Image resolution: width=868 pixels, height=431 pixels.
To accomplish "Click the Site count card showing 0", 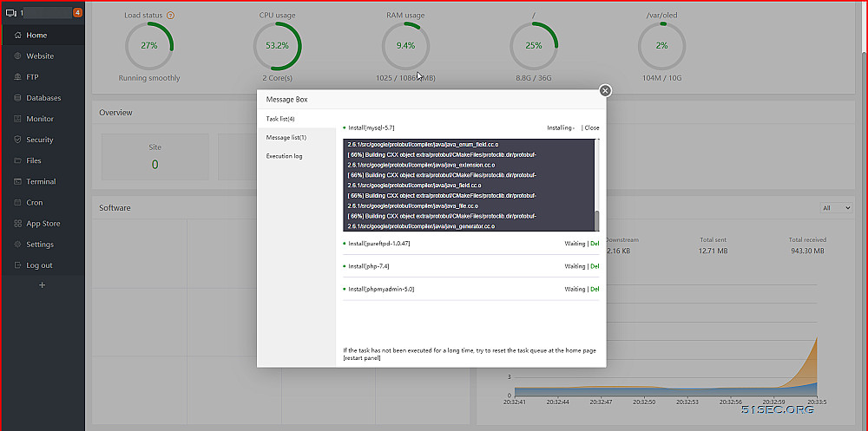I will point(155,157).
